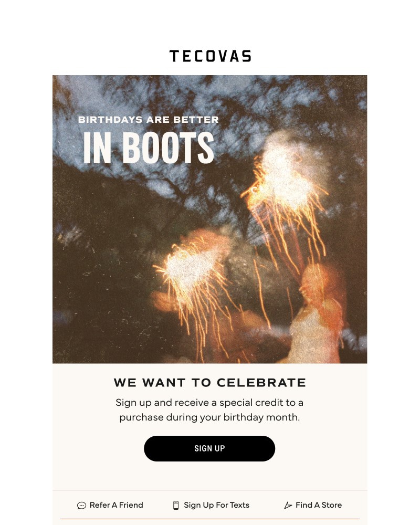420x525 pixels.
Task: Select the BIRTHDAYS ARE BETTER text
Action: (149, 120)
